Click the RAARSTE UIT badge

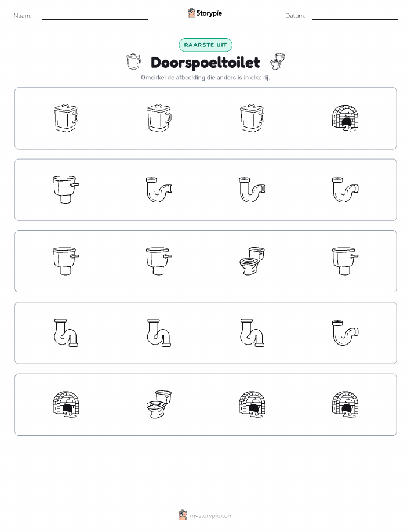pyautogui.click(x=205, y=45)
